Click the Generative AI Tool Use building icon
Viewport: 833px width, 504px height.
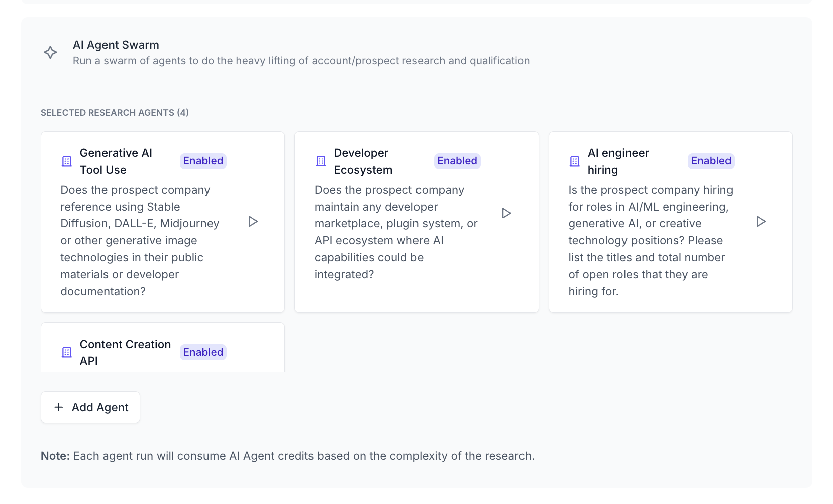point(67,161)
